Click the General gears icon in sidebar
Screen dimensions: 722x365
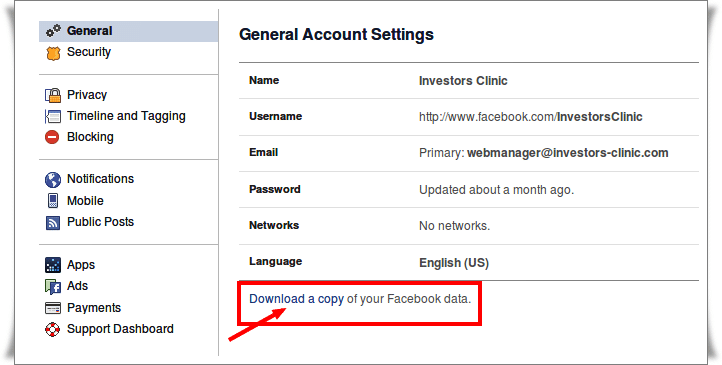pyautogui.click(x=53, y=31)
